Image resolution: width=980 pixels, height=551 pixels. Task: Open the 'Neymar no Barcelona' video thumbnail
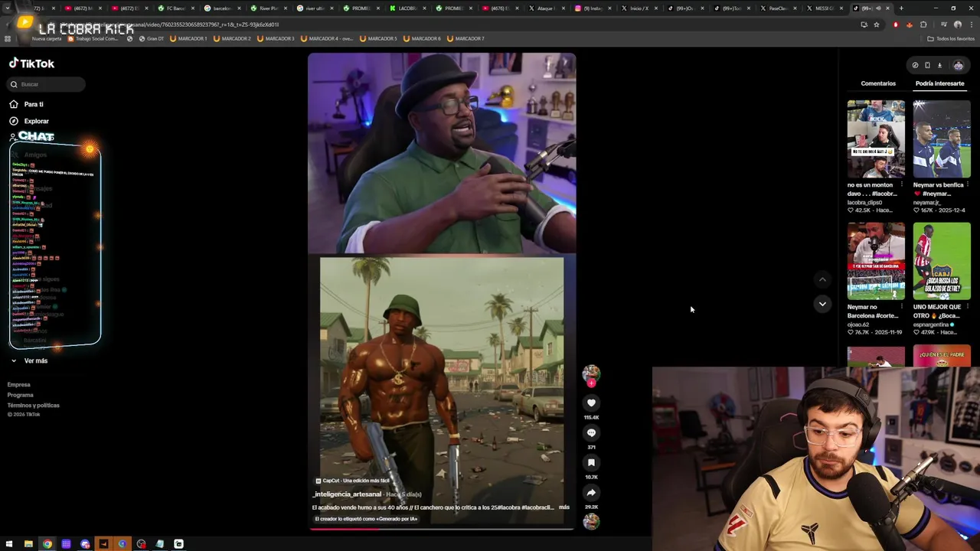click(x=876, y=261)
